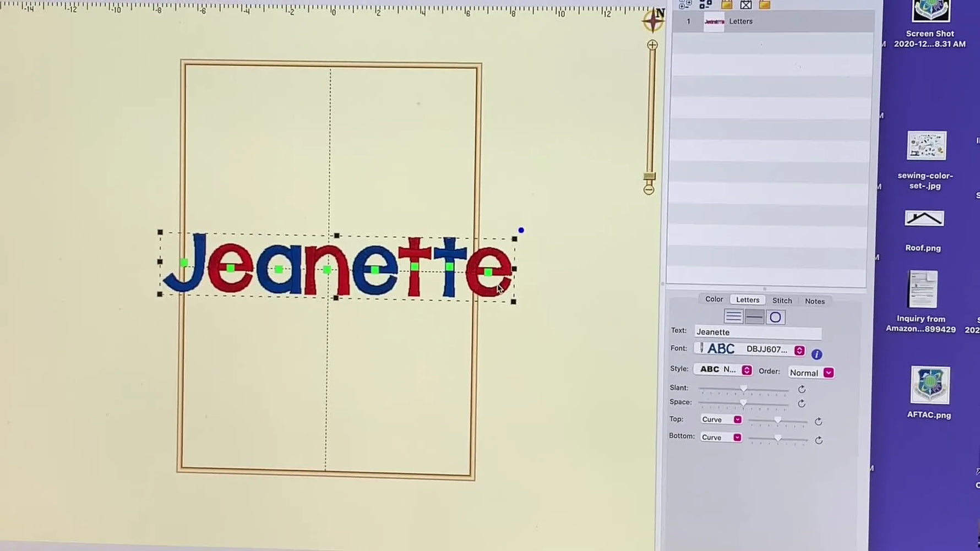980x551 pixels.
Task: Open AFTAC.png desktop file
Action: [x=929, y=393]
